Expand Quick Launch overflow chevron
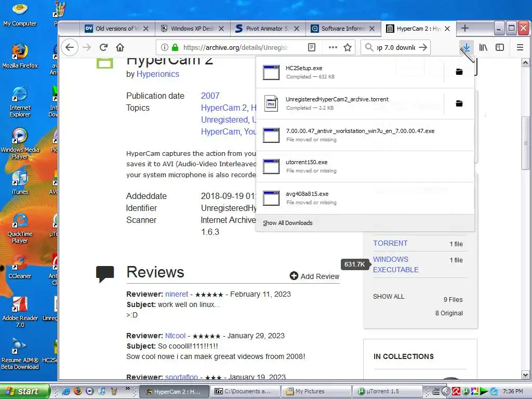Viewport: 532px width, 399px height. click(x=128, y=388)
